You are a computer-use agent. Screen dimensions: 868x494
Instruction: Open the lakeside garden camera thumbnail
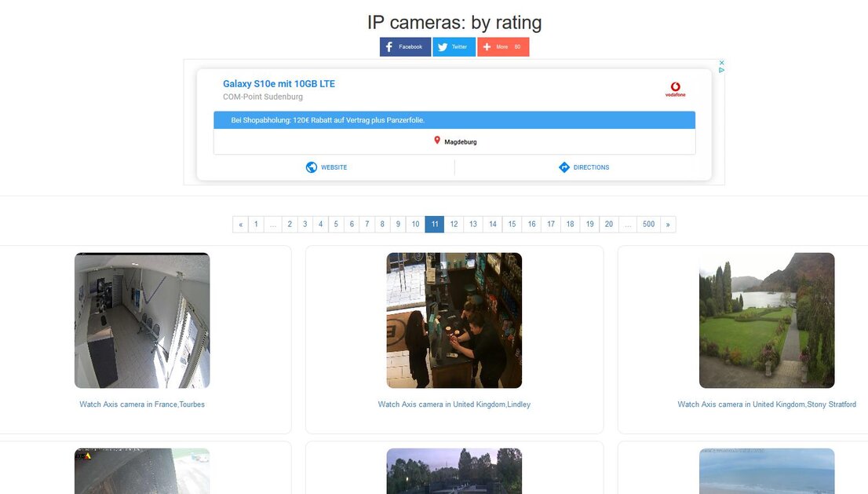(767, 319)
